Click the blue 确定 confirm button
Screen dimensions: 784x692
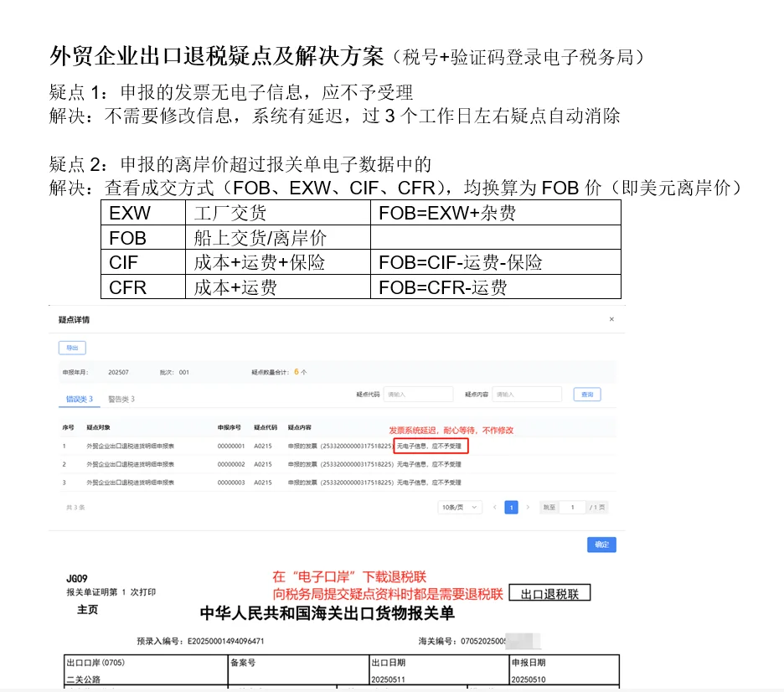[601, 544]
